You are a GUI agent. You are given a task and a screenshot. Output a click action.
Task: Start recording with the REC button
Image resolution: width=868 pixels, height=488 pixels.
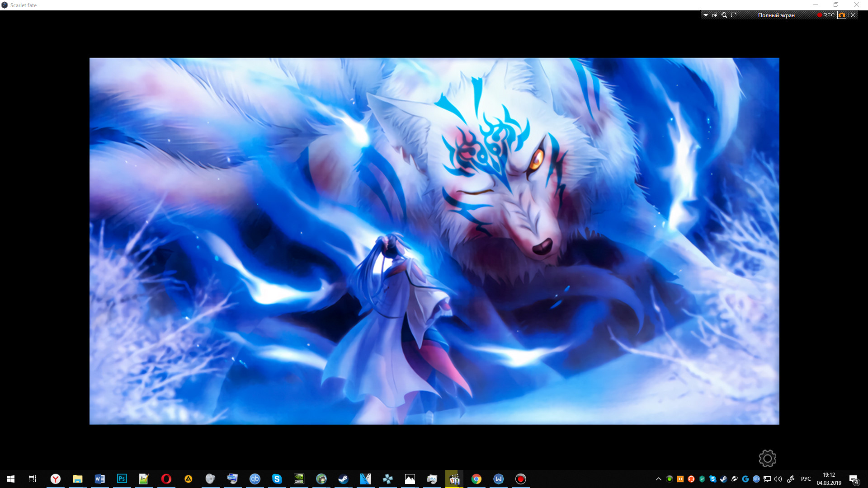pos(826,15)
